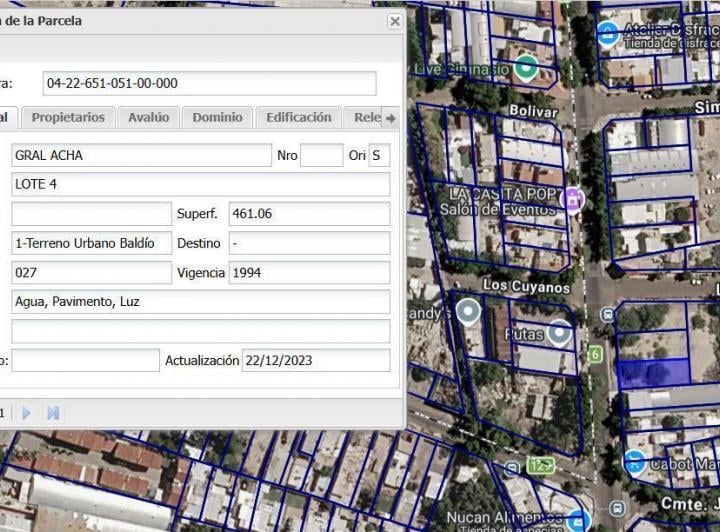Close the Parcela information dialog
The image size is (720, 532).
(x=394, y=21)
